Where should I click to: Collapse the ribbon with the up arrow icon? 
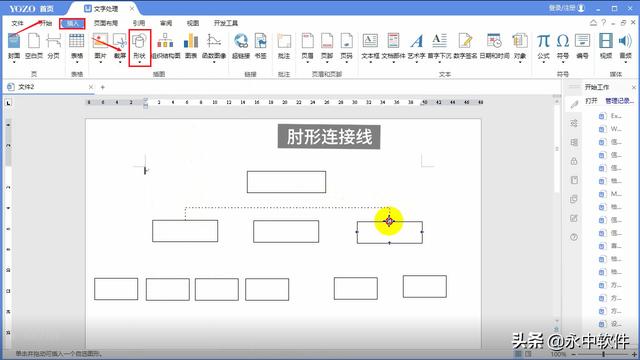click(x=593, y=23)
